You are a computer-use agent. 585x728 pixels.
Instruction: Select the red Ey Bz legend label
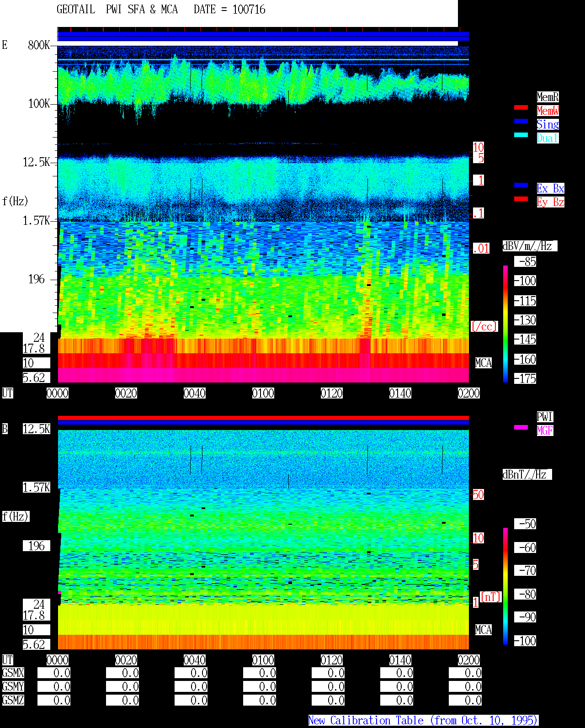(x=550, y=202)
